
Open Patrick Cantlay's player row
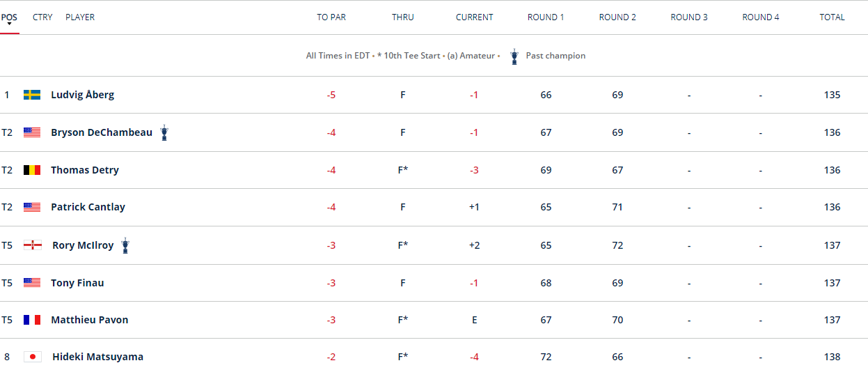coord(88,207)
